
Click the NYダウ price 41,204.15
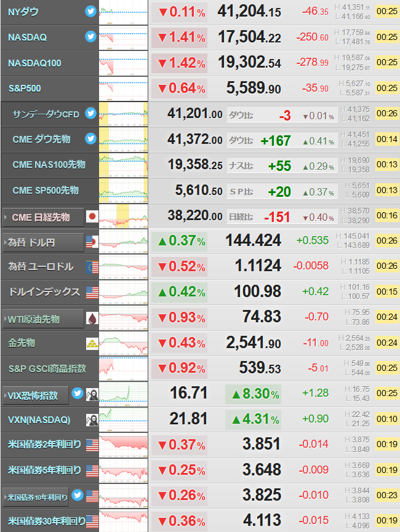249,12
